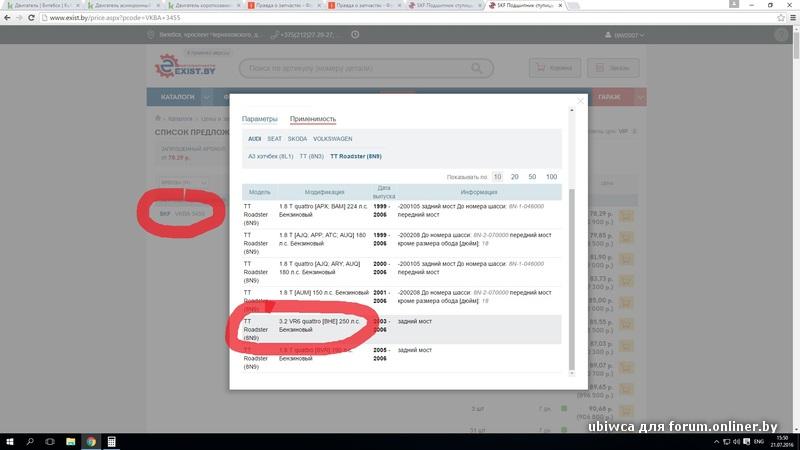Expand the chevron next to КАТАЛОГИ

(206, 97)
